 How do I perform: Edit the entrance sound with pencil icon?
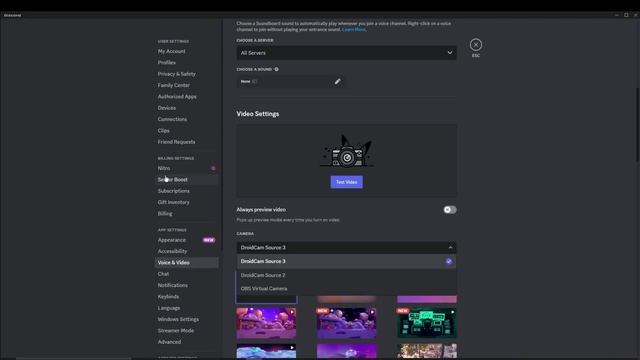click(338, 82)
